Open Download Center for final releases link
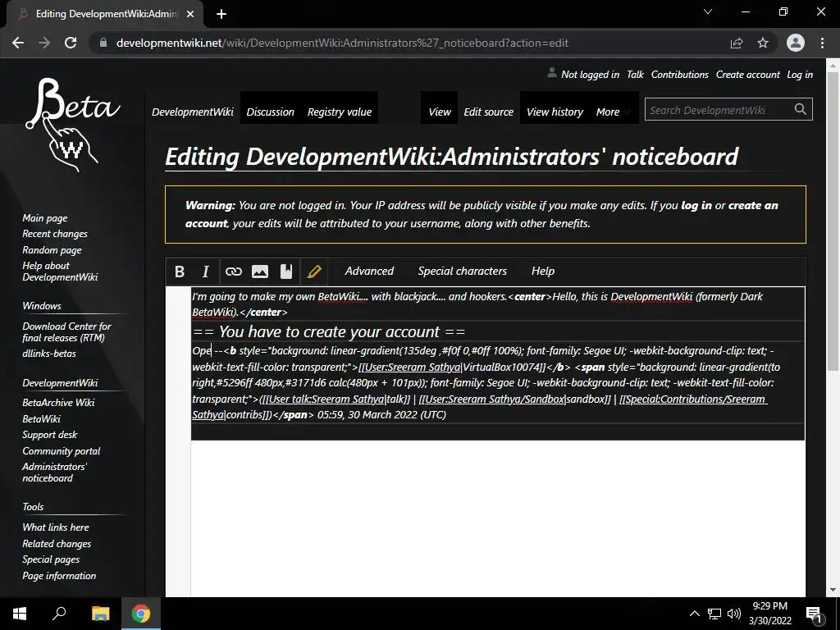This screenshot has height=630, width=840. (66, 331)
